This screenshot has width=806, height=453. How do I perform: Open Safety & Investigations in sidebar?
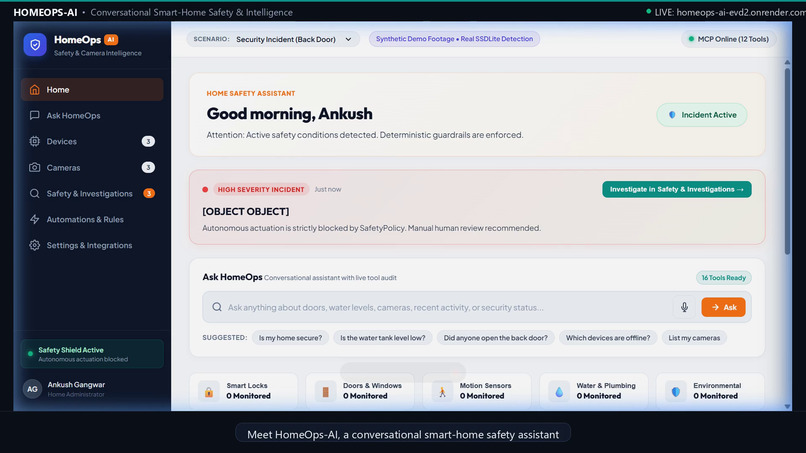coord(92,193)
